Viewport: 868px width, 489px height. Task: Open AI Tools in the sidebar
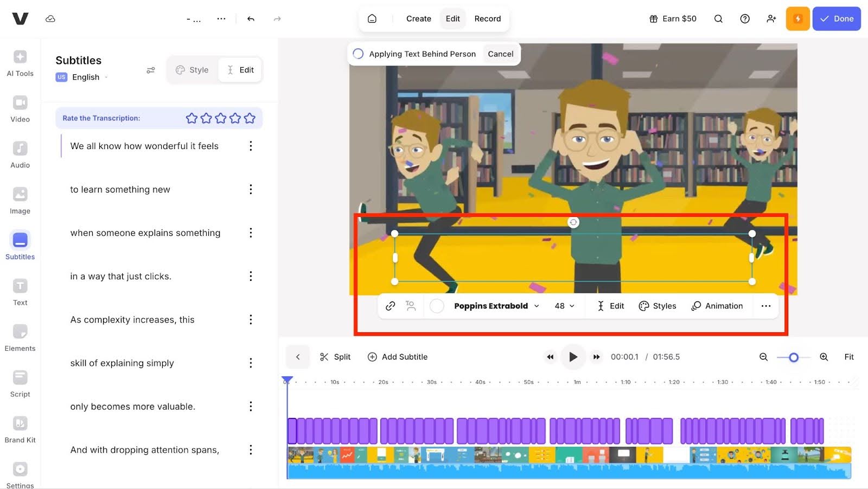pyautogui.click(x=20, y=57)
